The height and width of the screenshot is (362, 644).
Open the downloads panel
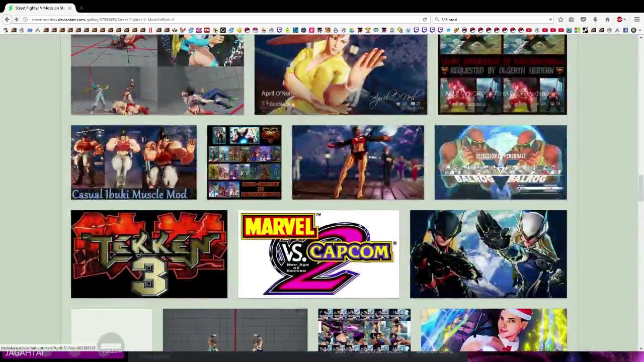click(595, 20)
